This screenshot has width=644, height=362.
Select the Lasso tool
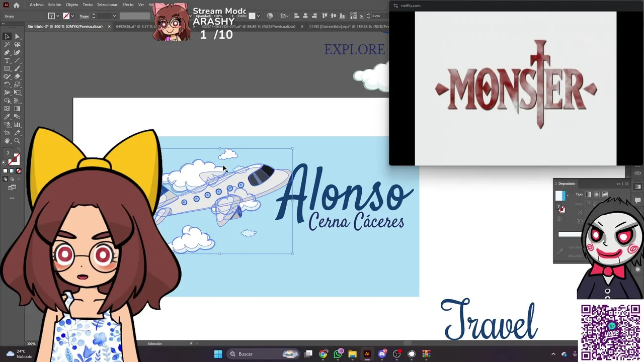17,44
